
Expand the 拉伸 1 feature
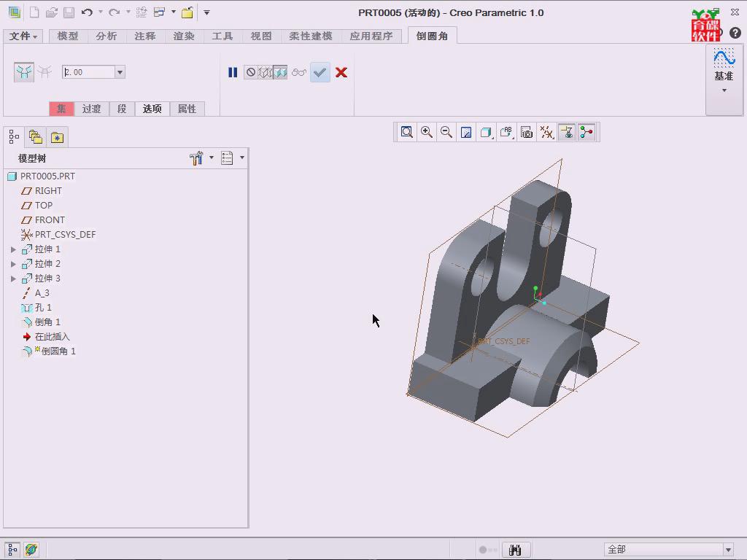pyautogui.click(x=13, y=249)
